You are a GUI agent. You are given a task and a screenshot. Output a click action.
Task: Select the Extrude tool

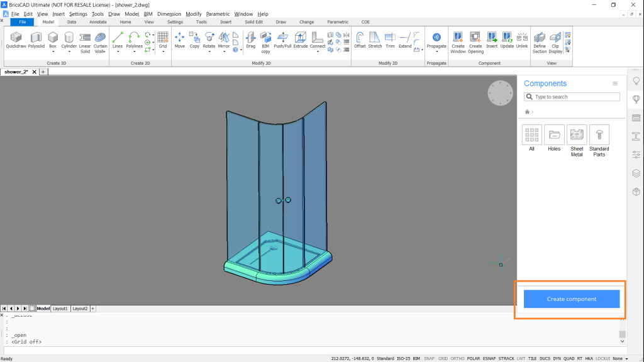[300, 38]
